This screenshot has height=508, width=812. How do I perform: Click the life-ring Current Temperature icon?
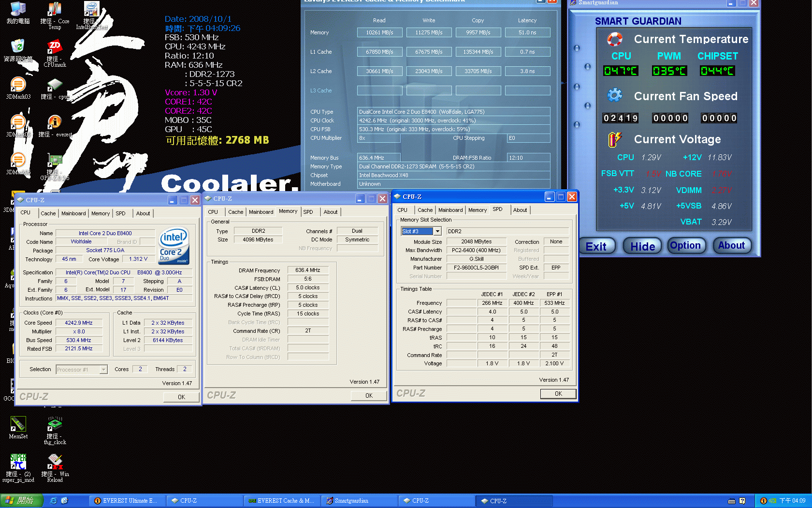(x=614, y=39)
